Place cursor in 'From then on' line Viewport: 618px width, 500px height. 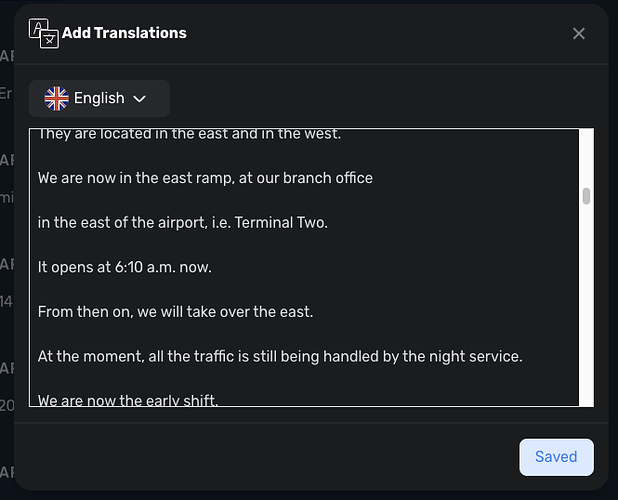pyautogui.click(x=175, y=312)
